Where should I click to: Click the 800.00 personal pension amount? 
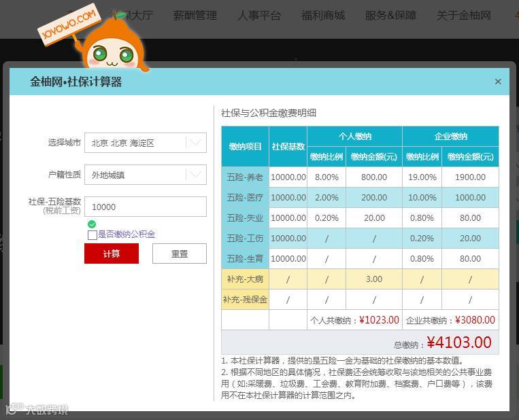(x=374, y=177)
